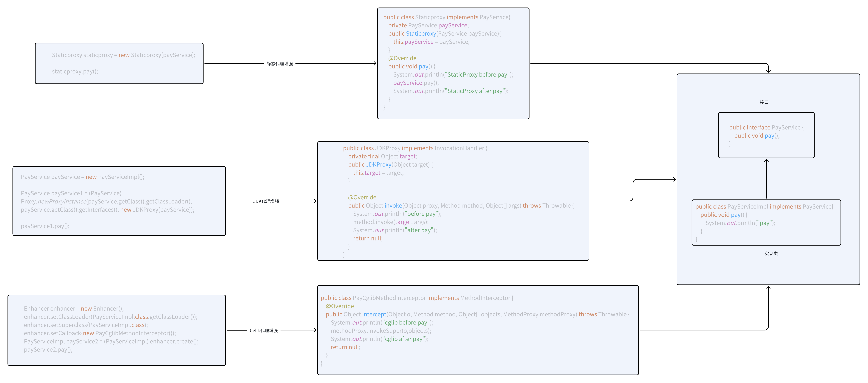
Task: Click the 'method.invoke(target, args);' line
Action: click(x=391, y=222)
